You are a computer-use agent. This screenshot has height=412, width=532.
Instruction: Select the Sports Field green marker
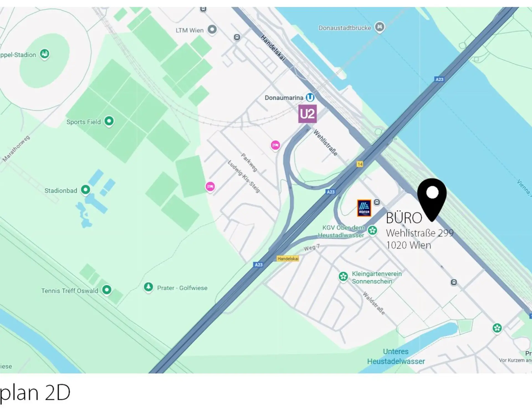(109, 121)
